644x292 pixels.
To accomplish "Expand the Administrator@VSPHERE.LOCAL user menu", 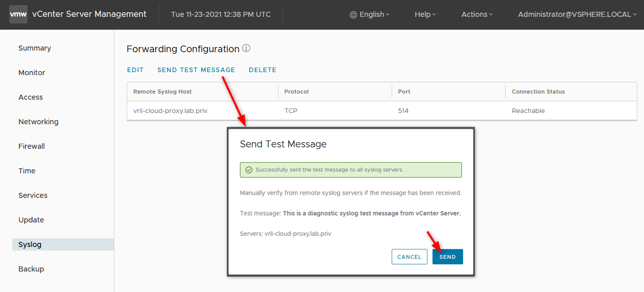I will 578,14.
